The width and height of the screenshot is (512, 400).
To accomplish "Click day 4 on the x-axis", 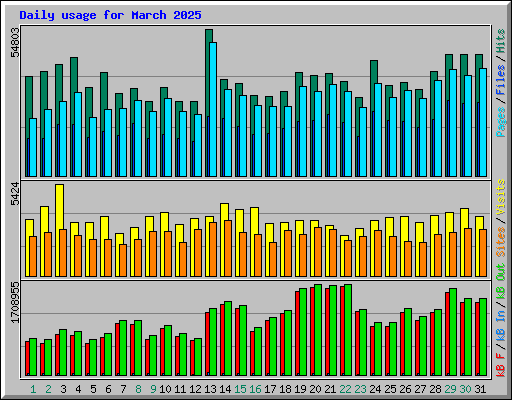I will pyautogui.click(x=78, y=389).
